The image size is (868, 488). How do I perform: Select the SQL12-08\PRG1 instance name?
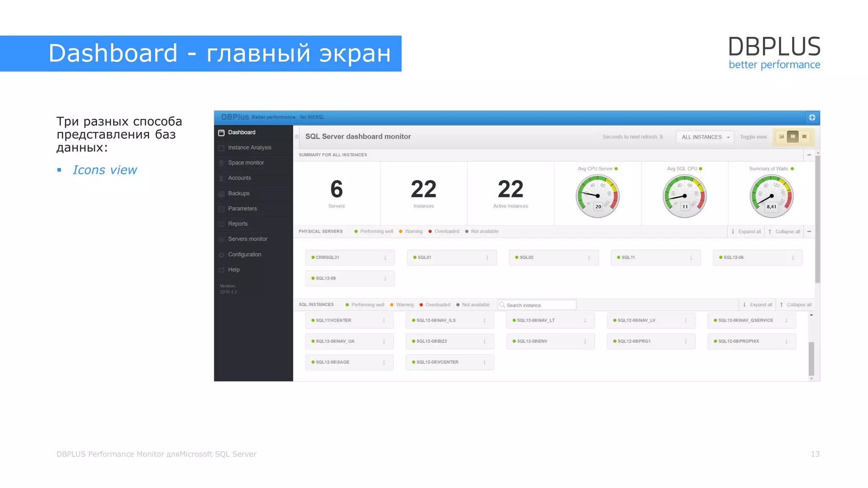pyautogui.click(x=634, y=341)
